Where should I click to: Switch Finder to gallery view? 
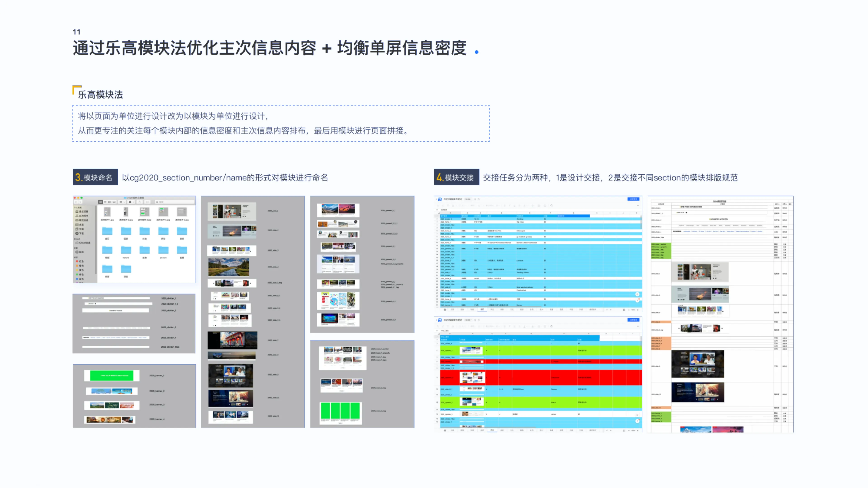[x=114, y=202]
